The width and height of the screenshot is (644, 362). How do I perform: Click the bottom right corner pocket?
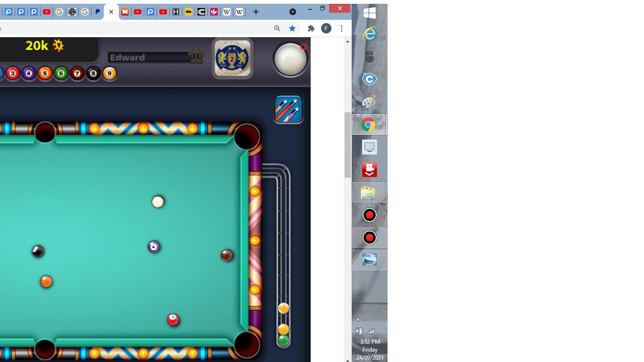247,344
